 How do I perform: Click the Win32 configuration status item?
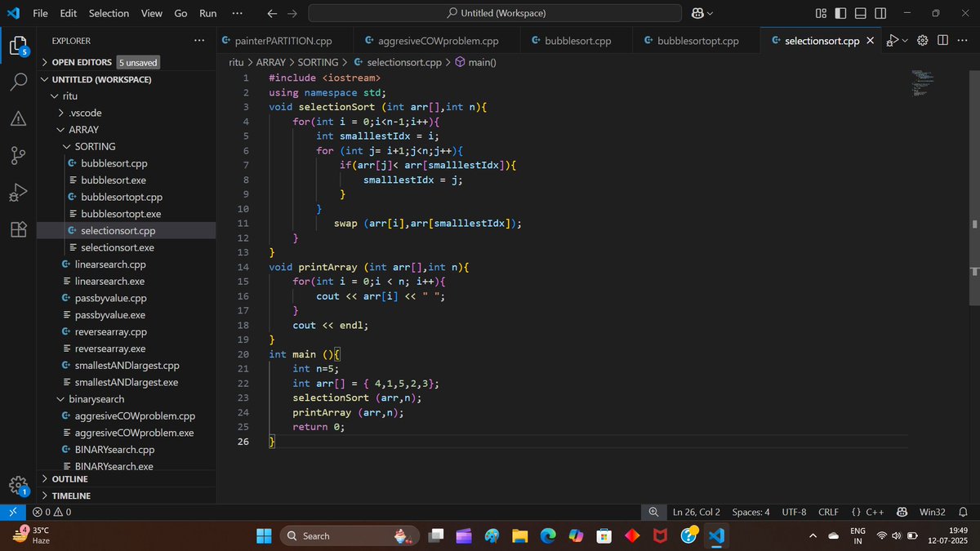(932, 512)
